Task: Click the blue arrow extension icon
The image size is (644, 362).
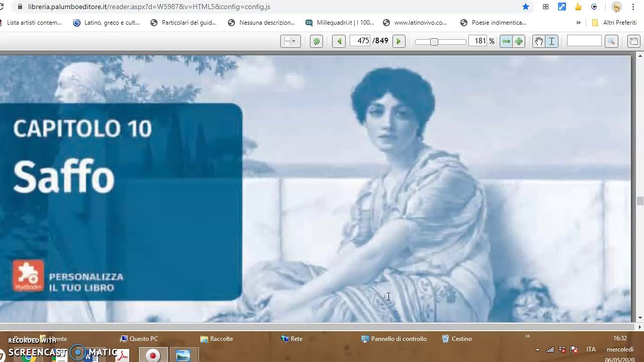Action: point(562,7)
